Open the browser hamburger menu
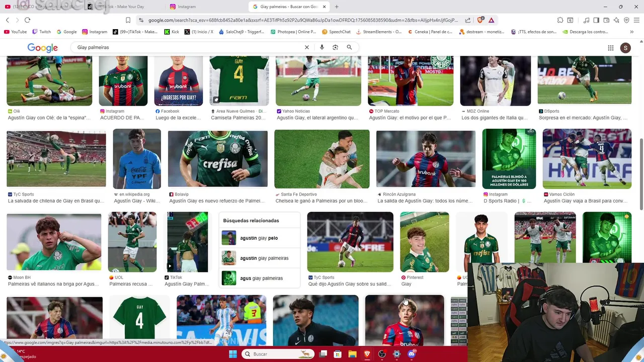The width and height of the screenshot is (644, 362). coord(636,20)
